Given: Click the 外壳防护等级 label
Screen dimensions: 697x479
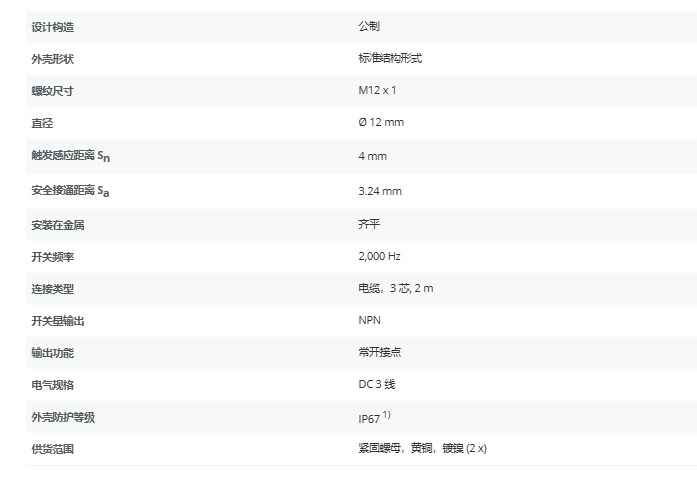Looking at the screenshot, I should [63, 418].
